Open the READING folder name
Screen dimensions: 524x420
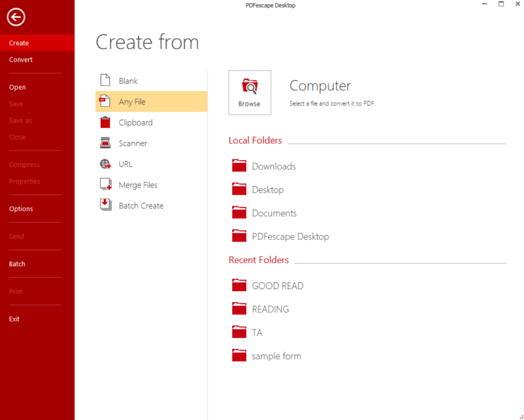(270, 310)
